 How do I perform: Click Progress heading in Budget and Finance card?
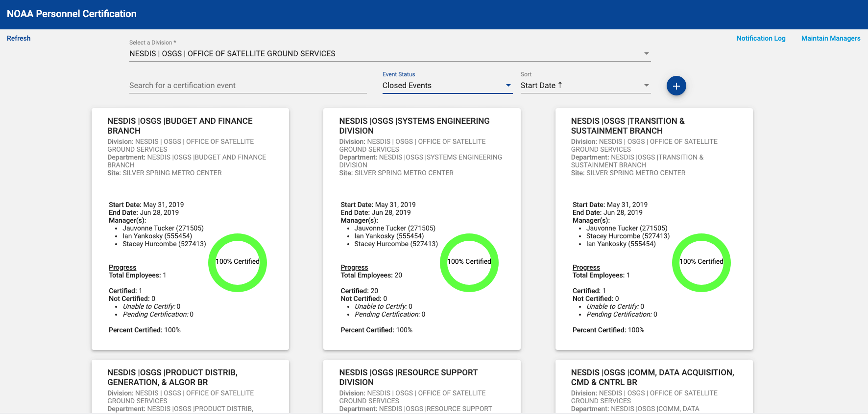122,267
